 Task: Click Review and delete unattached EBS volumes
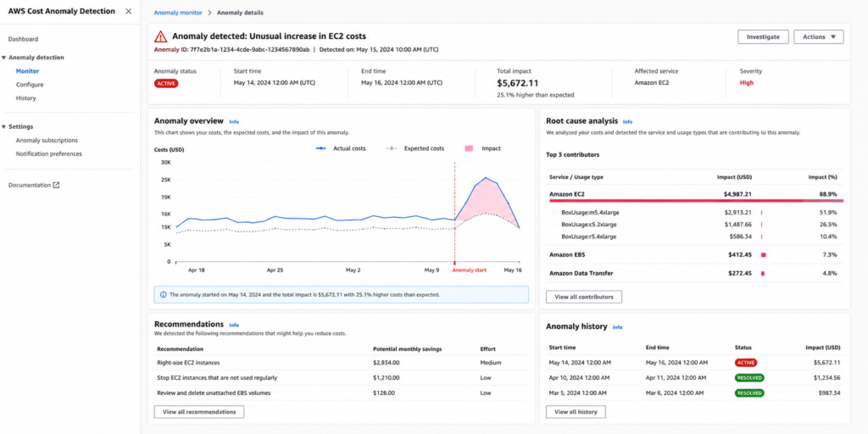[x=214, y=393]
